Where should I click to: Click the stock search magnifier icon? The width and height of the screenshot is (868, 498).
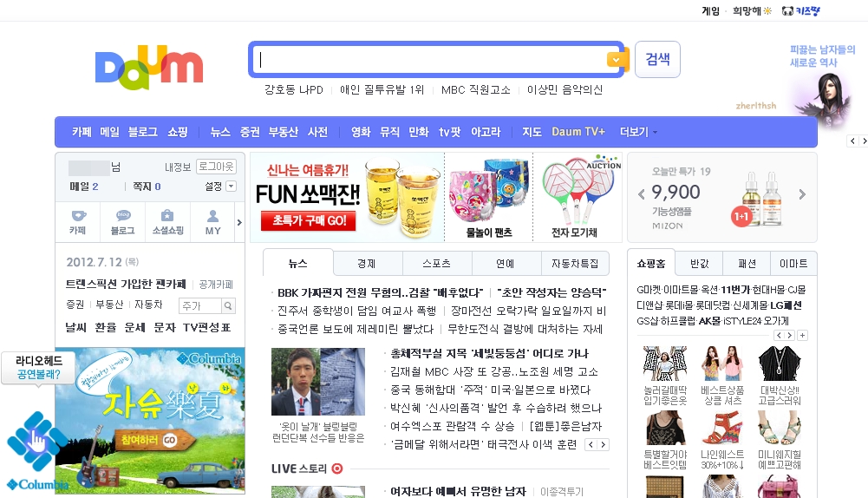[228, 305]
